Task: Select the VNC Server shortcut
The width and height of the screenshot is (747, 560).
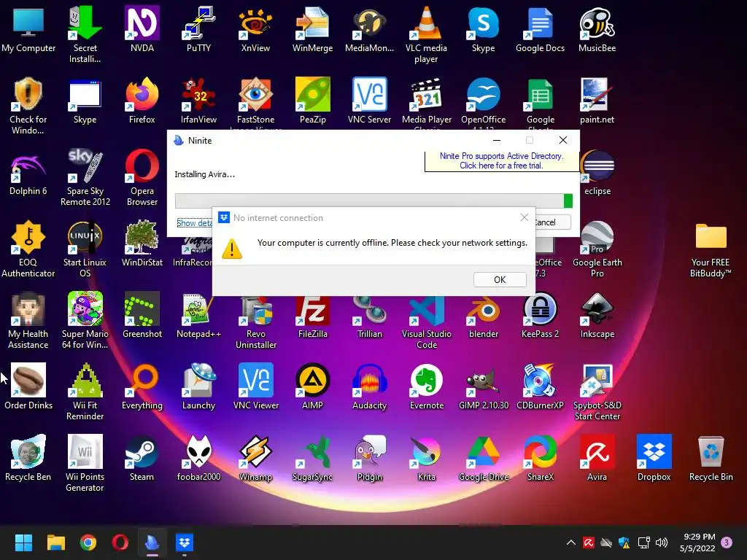Action: (369, 101)
